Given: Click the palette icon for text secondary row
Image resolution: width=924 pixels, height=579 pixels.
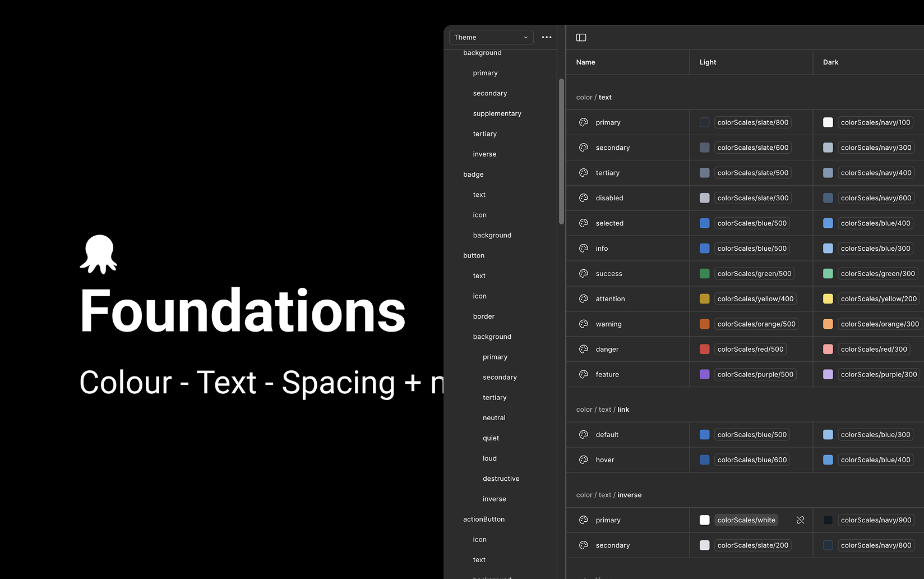Looking at the screenshot, I should [x=584, y=148].
